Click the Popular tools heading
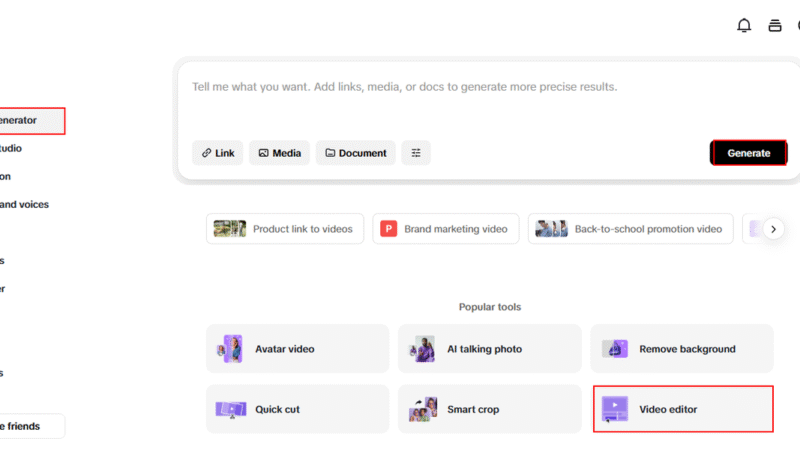 [490, 307]
